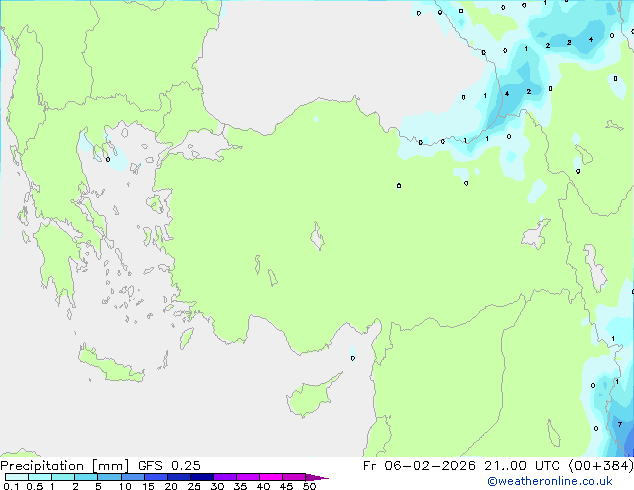Click the above-50 mm legend arrow tip
The width and height of the screenshot is (634, 490).
coord(317,477)
